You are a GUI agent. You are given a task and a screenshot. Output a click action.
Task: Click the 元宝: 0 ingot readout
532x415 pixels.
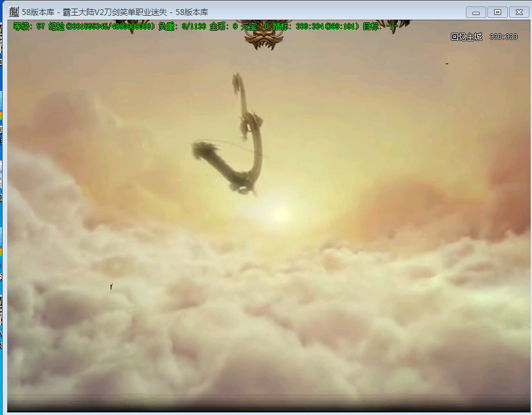[x=255, y=26]
